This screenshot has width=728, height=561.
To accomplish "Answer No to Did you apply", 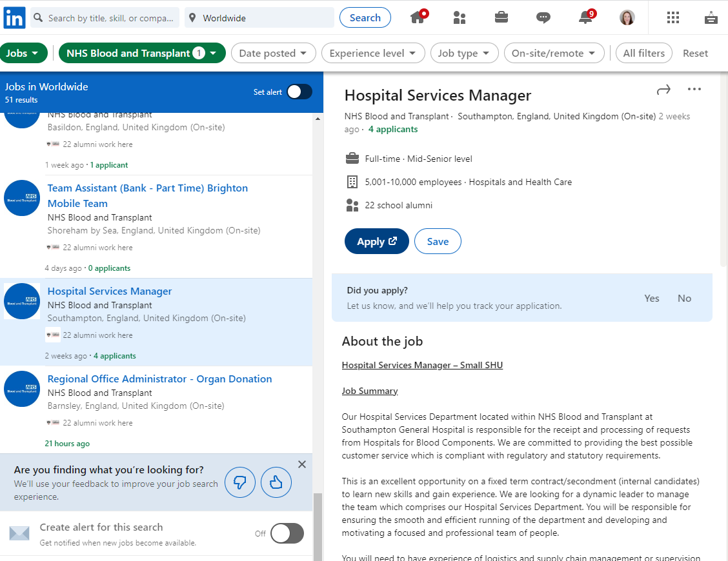I will coord(684,299).
